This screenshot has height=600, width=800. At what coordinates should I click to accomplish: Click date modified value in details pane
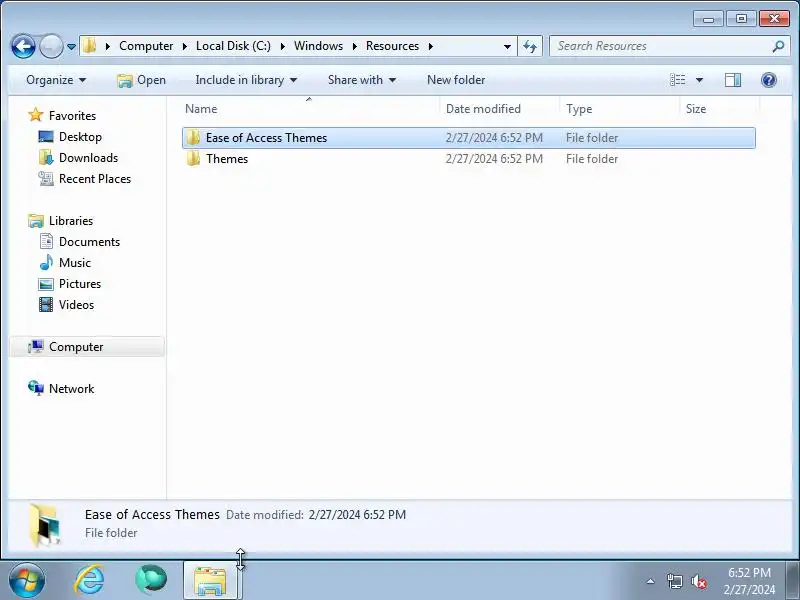click(357, 514)
